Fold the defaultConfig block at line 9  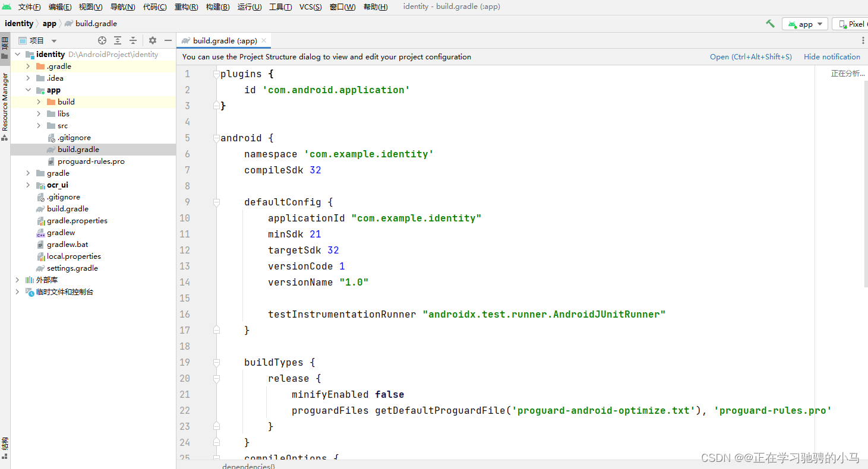pos(216,202)
